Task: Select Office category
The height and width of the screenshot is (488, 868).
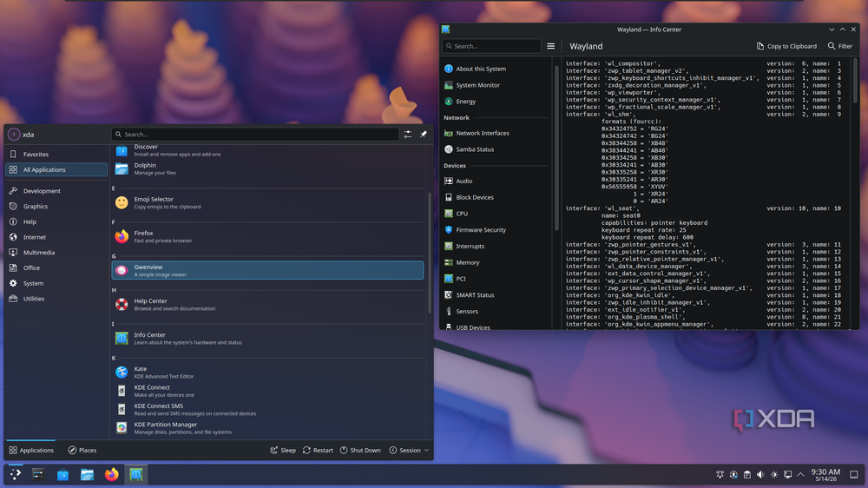Action: pyautogui.click(x=56, y=267)
